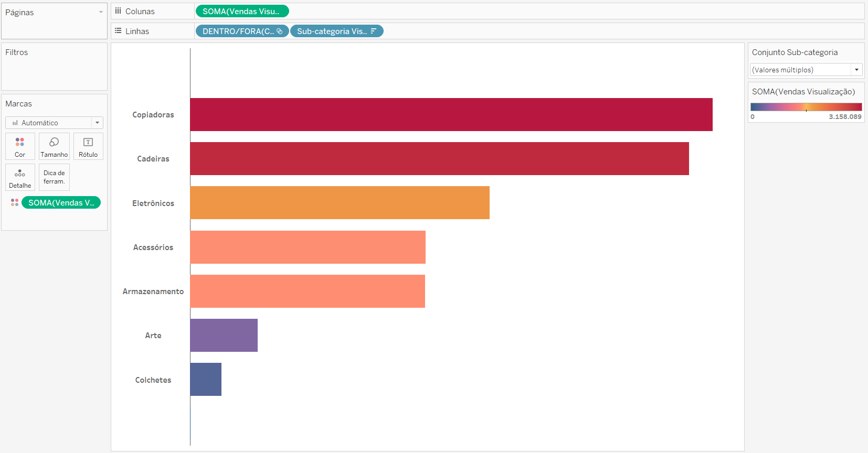Click the legend minimum value 0

(x=753, y=117)
